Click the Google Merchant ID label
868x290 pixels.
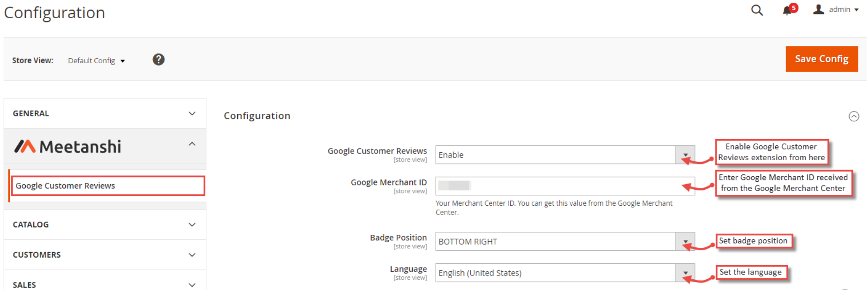(x=389, y=182)
